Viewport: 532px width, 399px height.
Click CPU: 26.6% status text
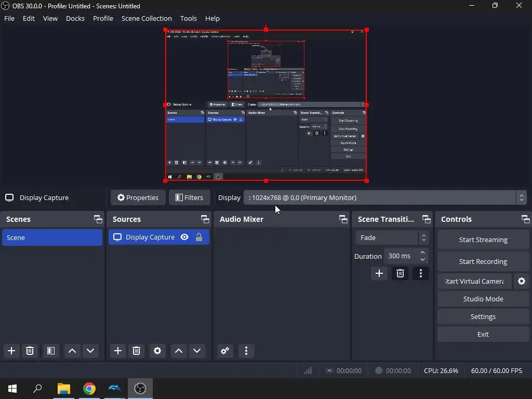[x=441, y=370]
